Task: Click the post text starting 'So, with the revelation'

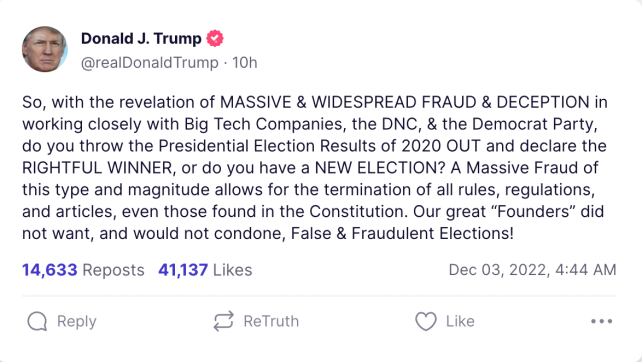Action: click(315, 167)
